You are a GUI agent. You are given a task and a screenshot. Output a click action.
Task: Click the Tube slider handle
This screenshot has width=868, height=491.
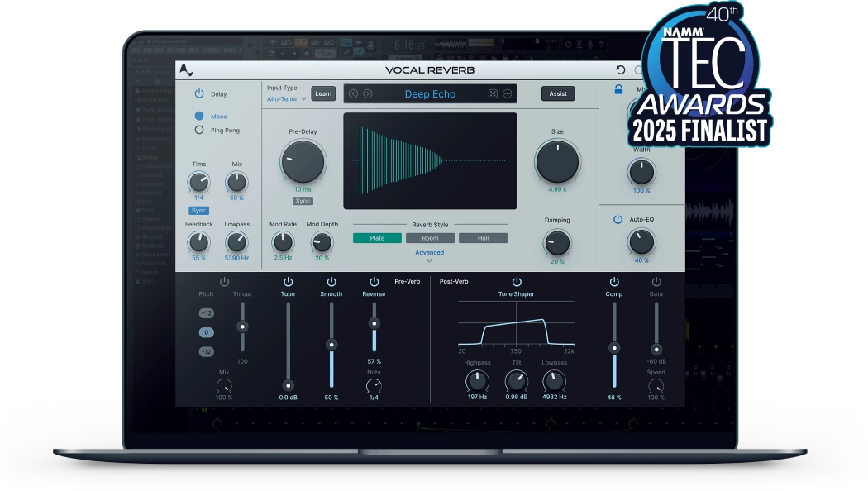coord(288,385)
